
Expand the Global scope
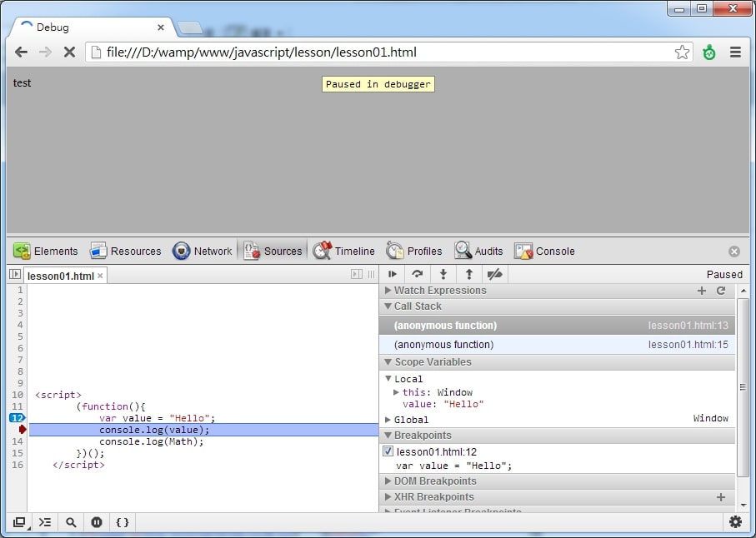pyautogui.click(x=388, y=420)
